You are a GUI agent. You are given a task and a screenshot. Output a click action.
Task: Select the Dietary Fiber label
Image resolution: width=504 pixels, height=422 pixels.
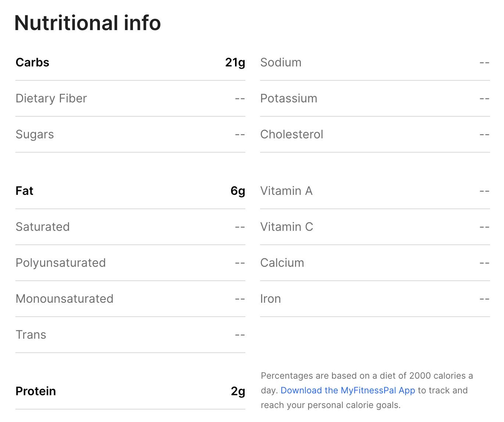[x=51, y=98]
